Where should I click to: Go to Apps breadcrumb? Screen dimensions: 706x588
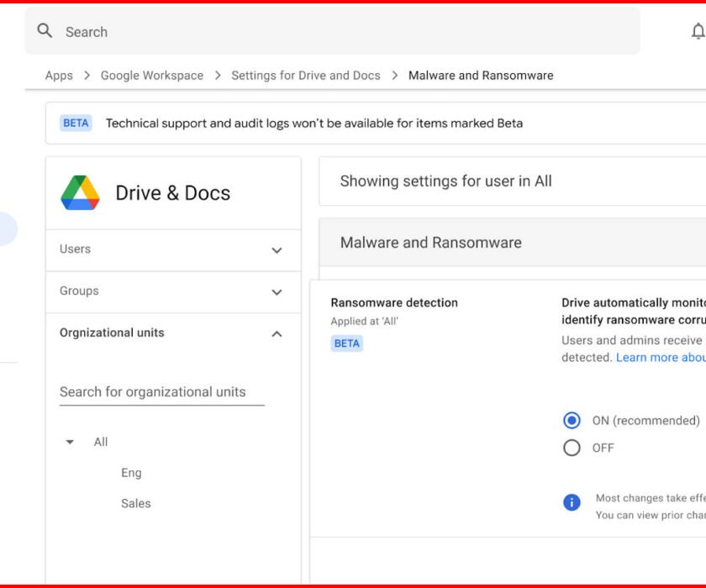point(59,76)
